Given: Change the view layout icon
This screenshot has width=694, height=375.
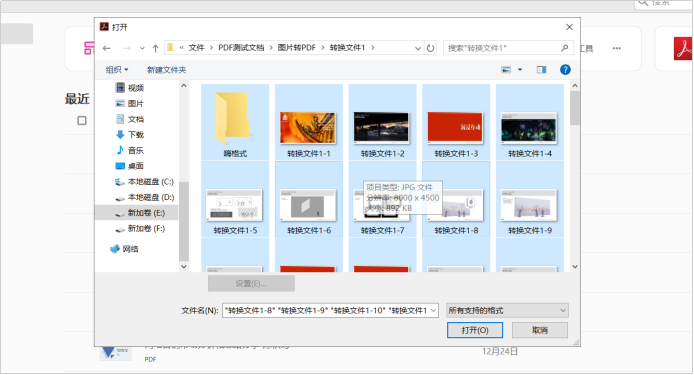Looking at the screenshot, I should point(506,70).
